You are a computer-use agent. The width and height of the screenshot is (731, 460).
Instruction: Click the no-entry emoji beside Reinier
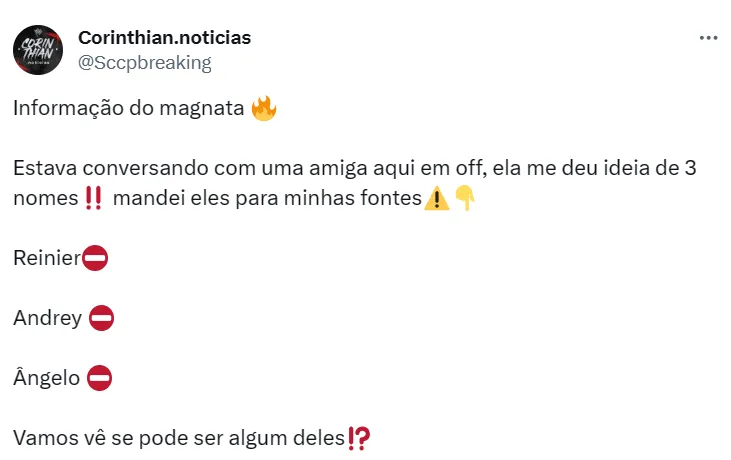(x=95, y=258)
